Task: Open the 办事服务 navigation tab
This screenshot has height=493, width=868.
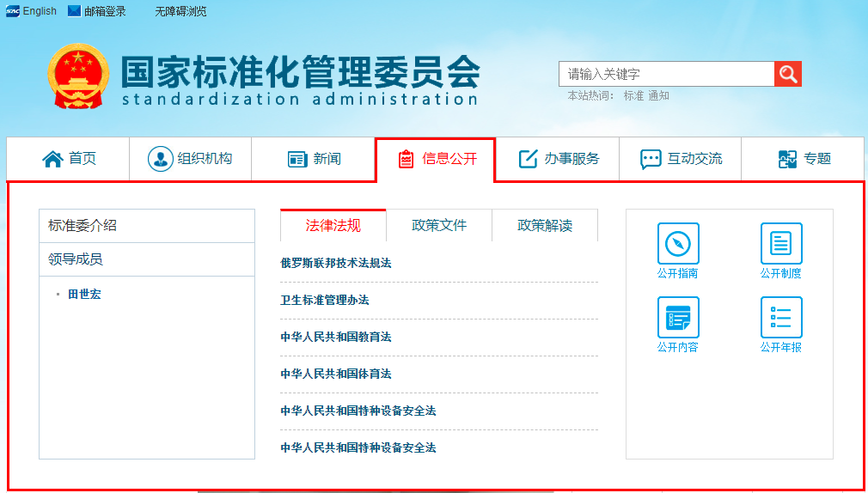Action: (559, 159)
